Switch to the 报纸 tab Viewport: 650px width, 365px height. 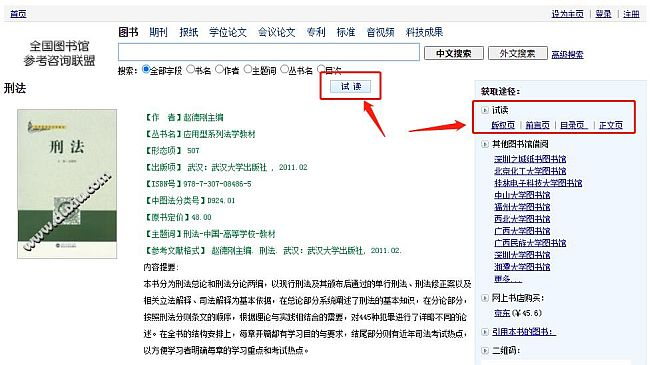[189, 32]
